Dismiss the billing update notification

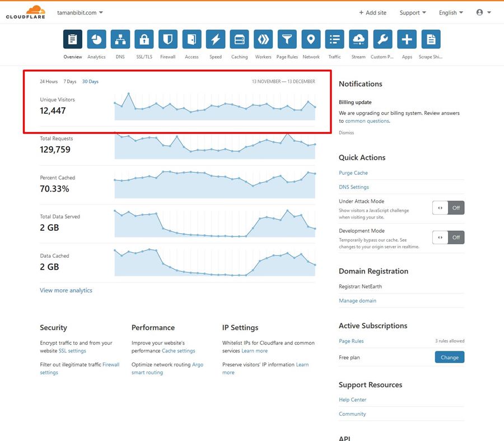pos(346,132)
